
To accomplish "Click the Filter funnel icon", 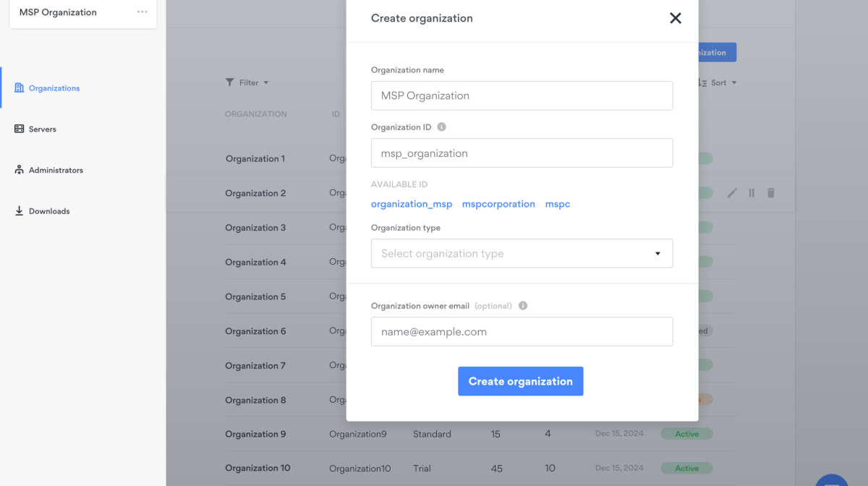I will tap(229, 82).
